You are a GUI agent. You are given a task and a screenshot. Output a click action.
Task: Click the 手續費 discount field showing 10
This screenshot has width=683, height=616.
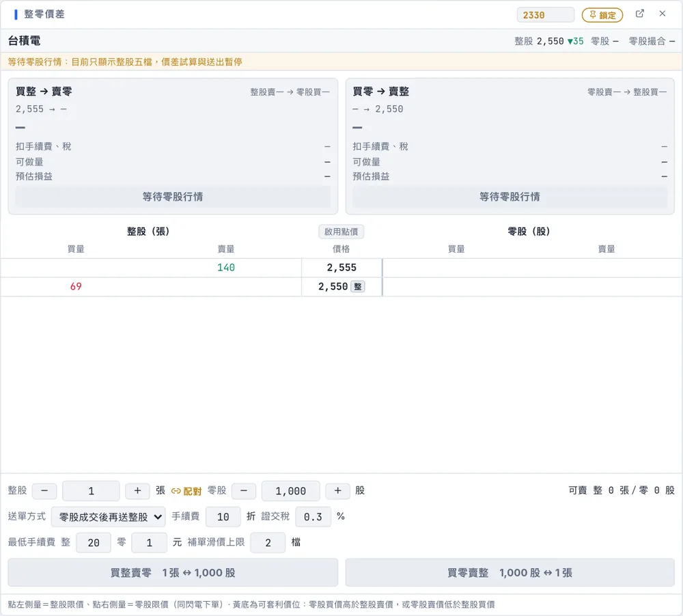(223, 517)
